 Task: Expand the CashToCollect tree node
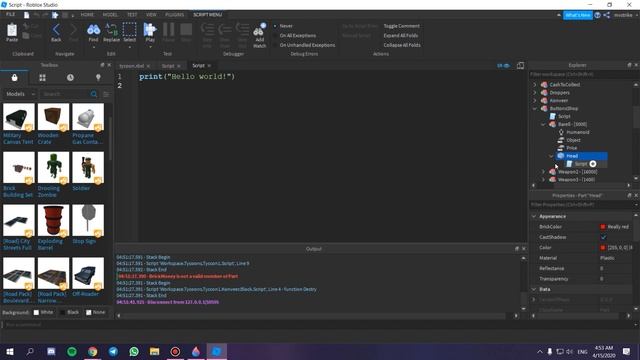535,84
